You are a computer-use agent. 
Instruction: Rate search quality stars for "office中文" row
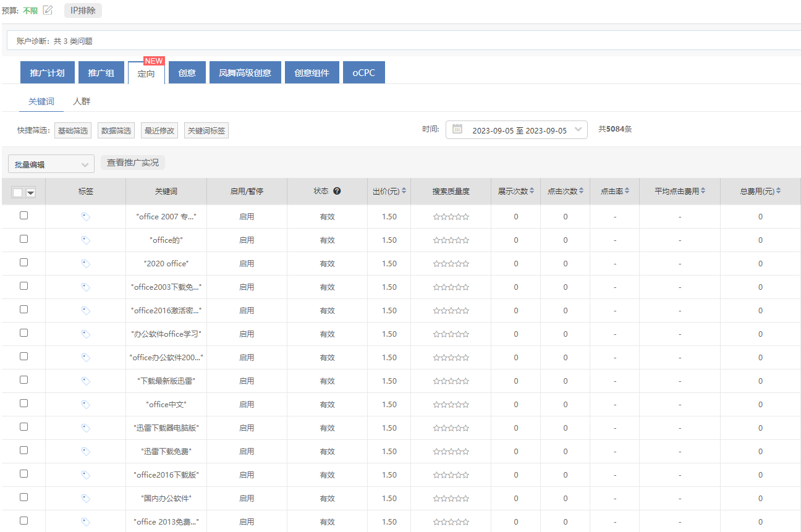[x=451, y=405]
